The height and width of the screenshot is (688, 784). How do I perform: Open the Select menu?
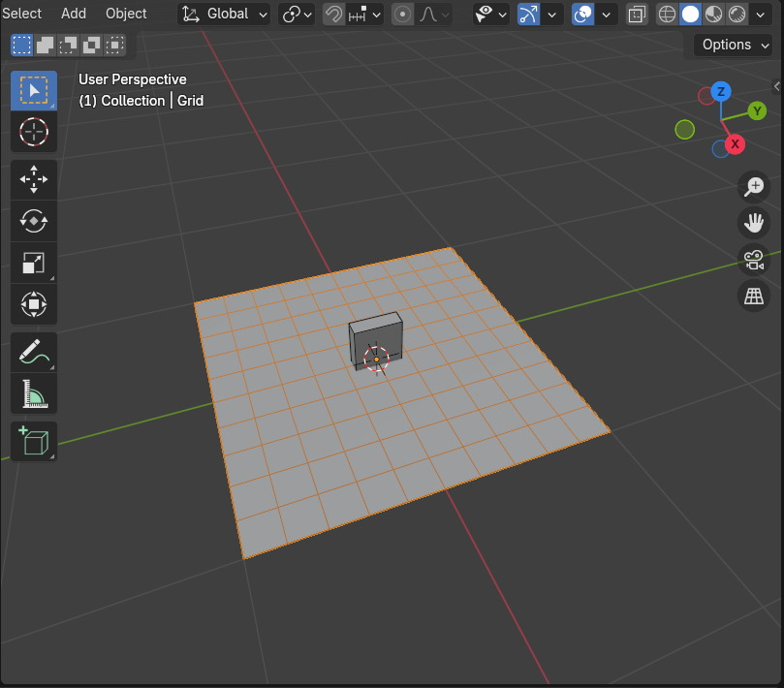(21, 14)
